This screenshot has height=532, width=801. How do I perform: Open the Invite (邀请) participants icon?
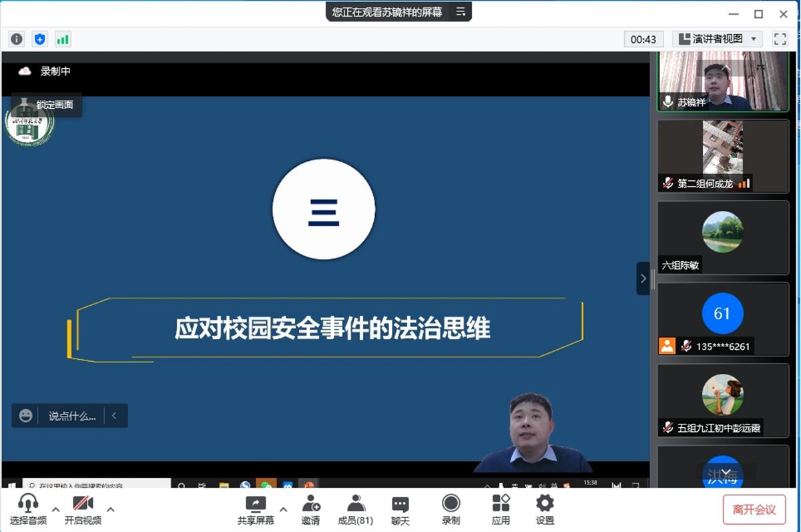(310, 509)
